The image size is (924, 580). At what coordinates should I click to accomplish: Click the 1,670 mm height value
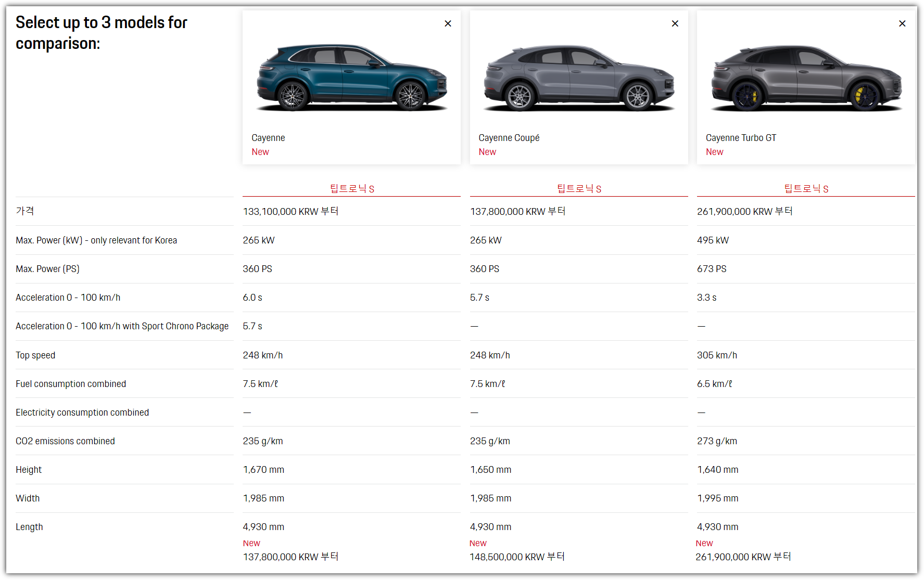263,470
